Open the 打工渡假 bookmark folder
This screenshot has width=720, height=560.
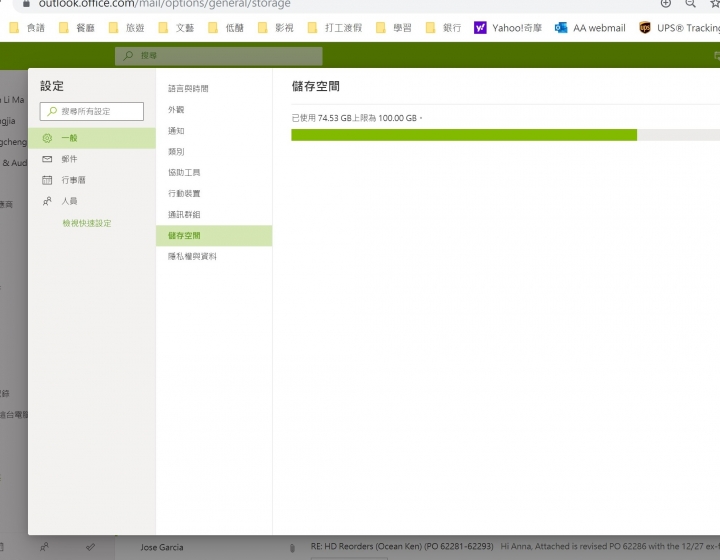335,28
